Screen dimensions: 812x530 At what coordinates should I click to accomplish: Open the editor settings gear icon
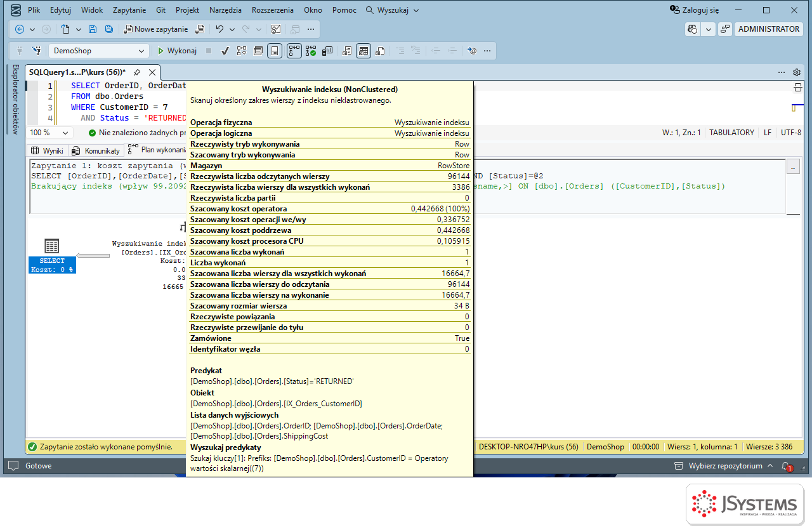point(797,72)
